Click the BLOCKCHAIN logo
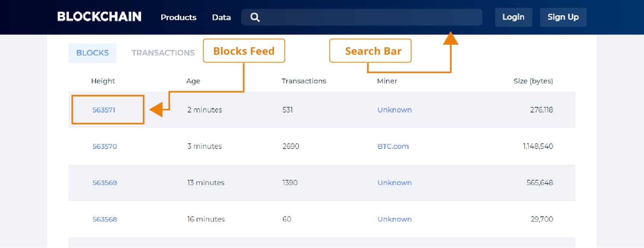The height and width of the screenshot is (248, 644). pyautogui.click(x=99, y=17)
